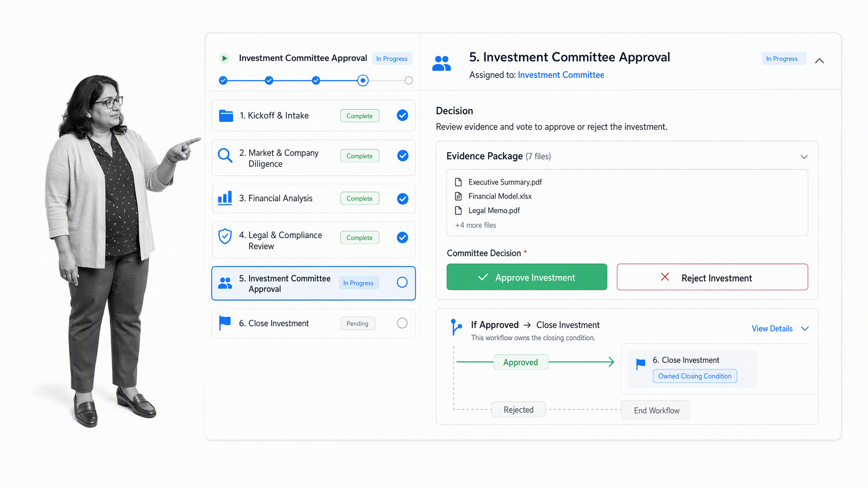
Task: Click the branch icon beside If Approved
Action: pyautogui.click(x=456, y=327)
